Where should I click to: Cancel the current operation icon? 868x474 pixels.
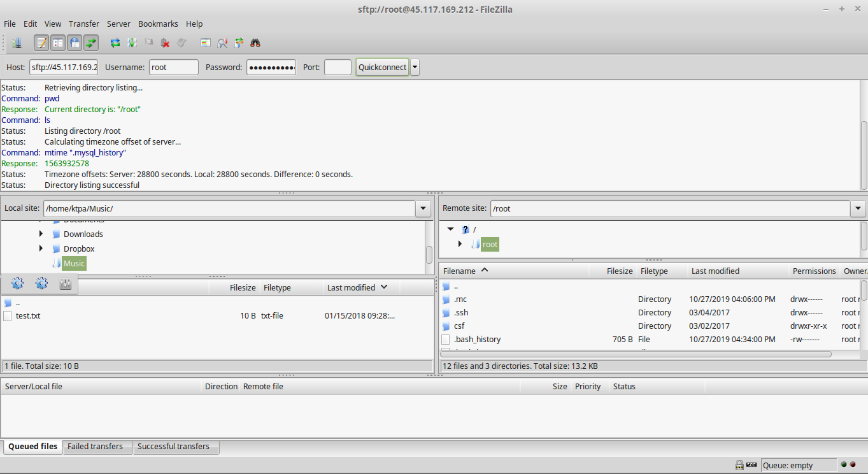pos(148,43)
